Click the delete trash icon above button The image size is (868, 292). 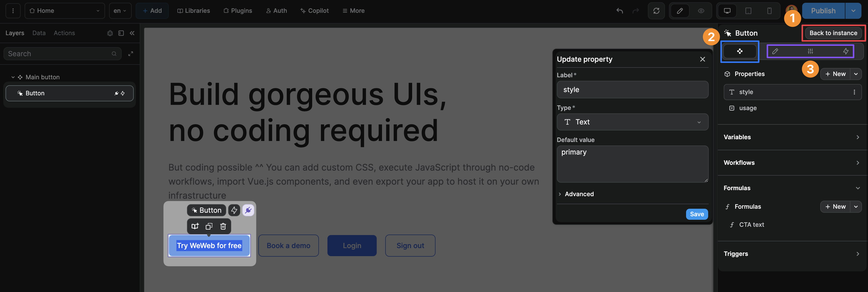pos(223,226)
